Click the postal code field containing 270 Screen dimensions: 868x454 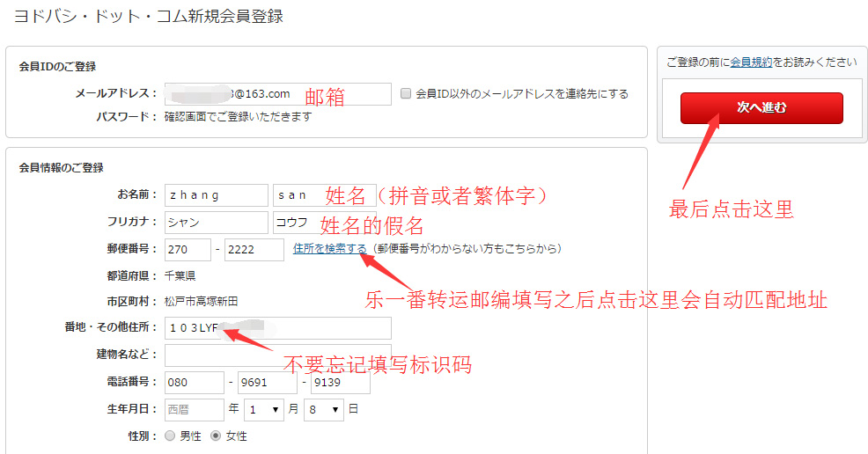pyautogui.click(x=188, y=249)
